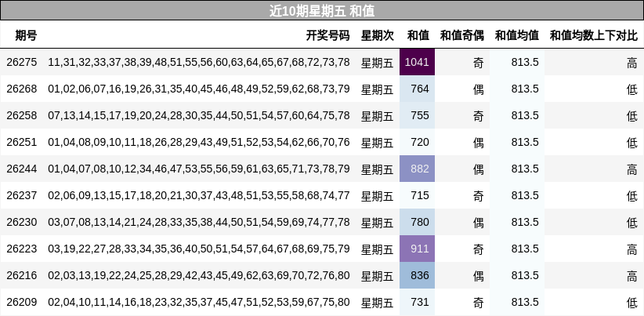The width and height of the screenshot is (644, 316).
Task: Click 星期五 cell in row 26209
Action: pos(378,303)
